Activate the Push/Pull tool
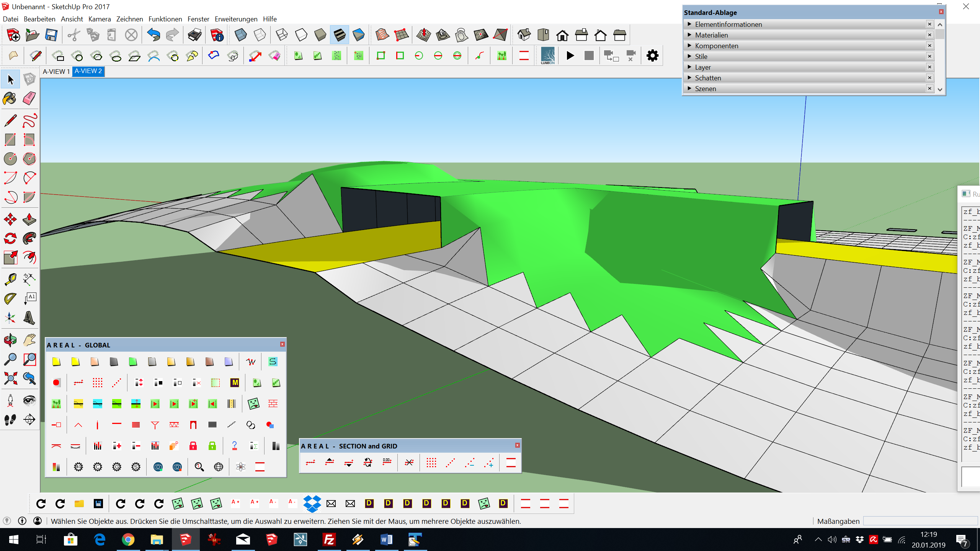980x551 pixels. 29,219
